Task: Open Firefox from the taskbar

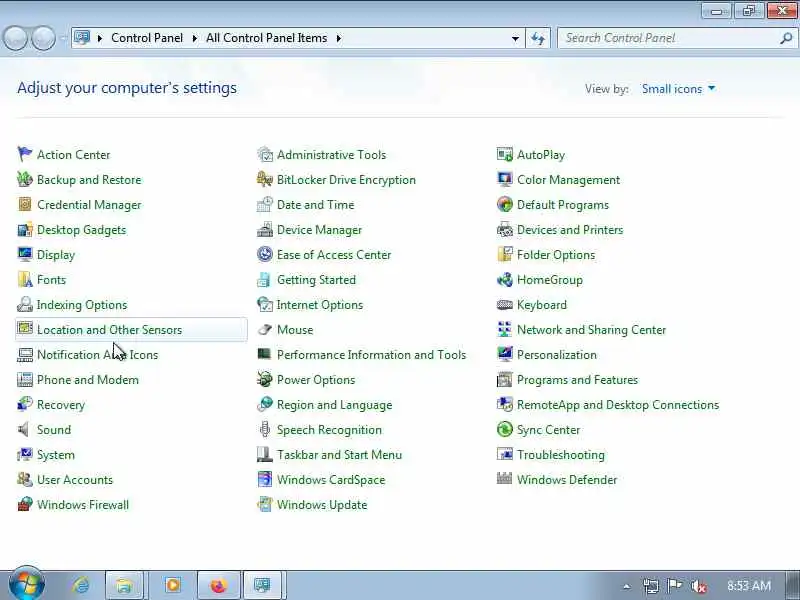Action: (x=218, y=585)
